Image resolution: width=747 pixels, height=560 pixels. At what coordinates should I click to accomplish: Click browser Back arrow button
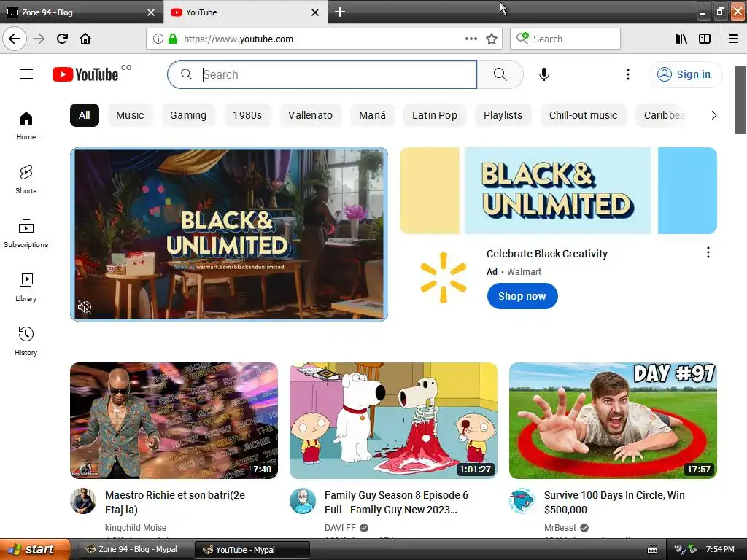pyautogui.click(x=15, y=39)
